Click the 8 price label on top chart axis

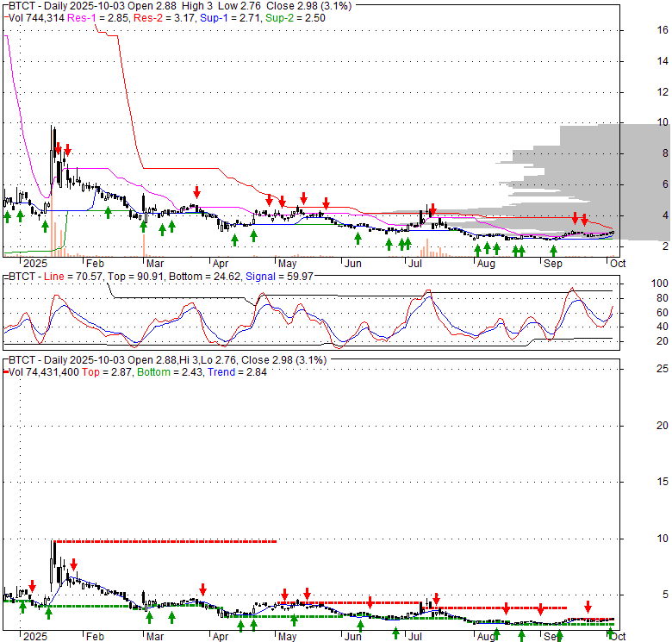(x=665, y=153)
